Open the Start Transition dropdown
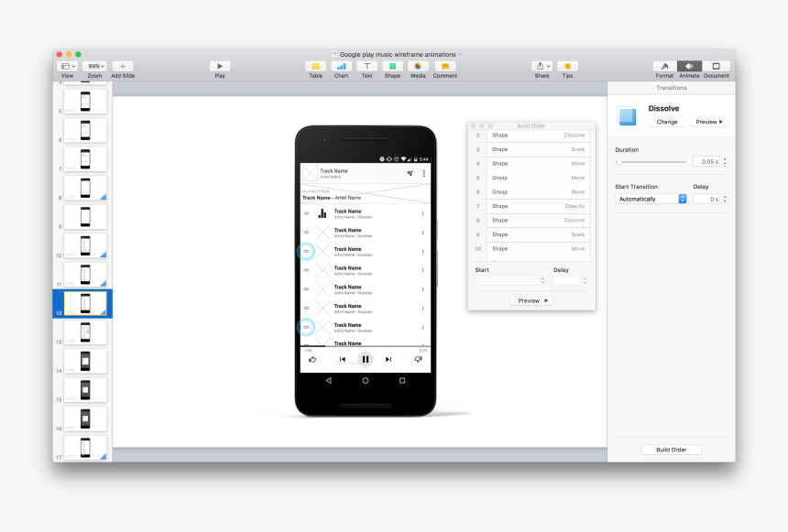Viewport: 788px width, 532px height. click(651, 199)
